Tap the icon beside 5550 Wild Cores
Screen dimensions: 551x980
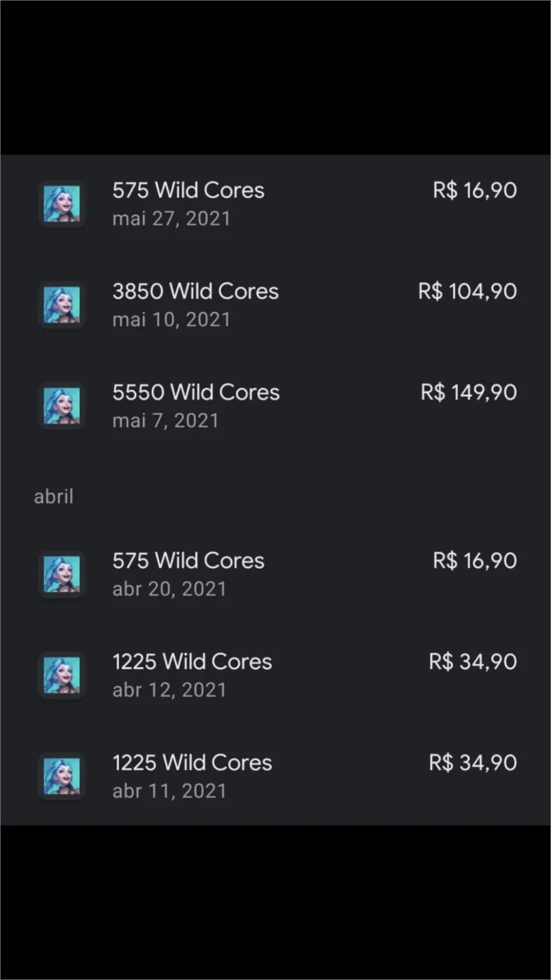62,406
